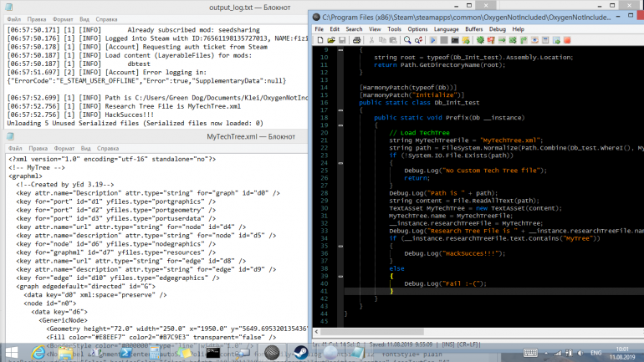
Task: Click the [INS] indicator in editor status bar
Action: 447,344
